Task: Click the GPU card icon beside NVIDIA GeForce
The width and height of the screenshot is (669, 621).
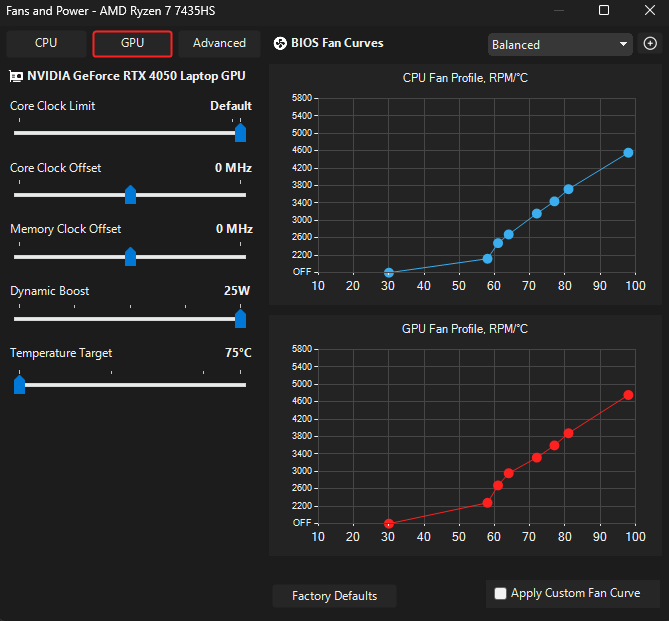Action: click(x=16, y=76)
